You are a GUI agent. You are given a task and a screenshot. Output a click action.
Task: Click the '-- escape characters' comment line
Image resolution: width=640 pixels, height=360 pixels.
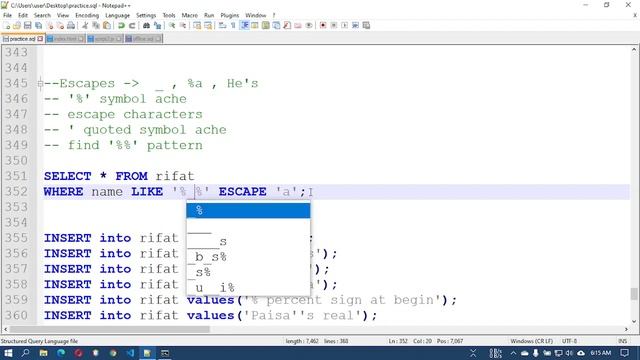click(123, 114)
